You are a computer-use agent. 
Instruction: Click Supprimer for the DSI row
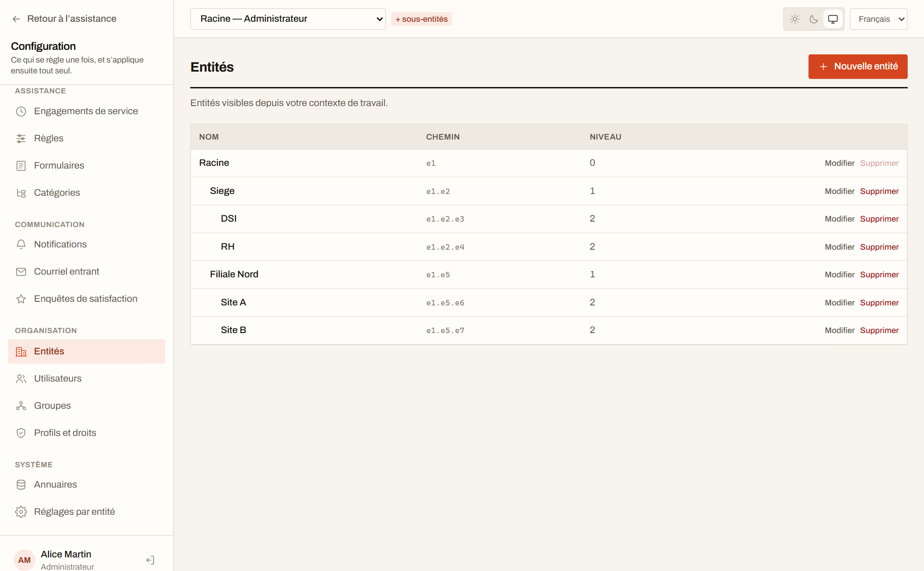coord(879,219)
